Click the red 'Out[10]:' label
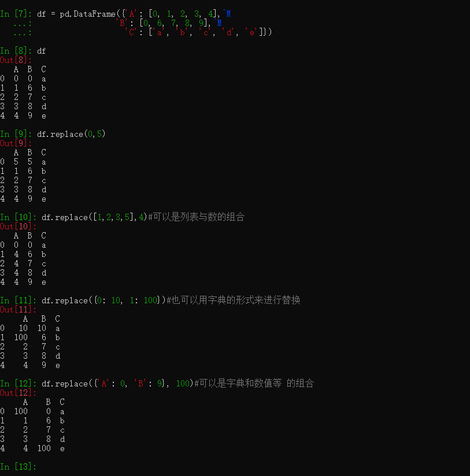Screen dimensions: 470x476 pyautogui.click(x=18, y=226)
